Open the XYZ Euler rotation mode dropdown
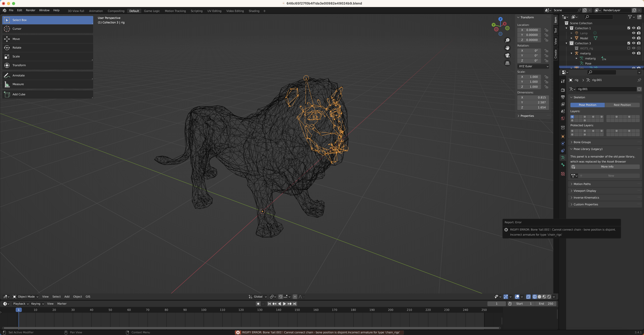The width and height of the screenshot is (644, 335). coord(533,66)
